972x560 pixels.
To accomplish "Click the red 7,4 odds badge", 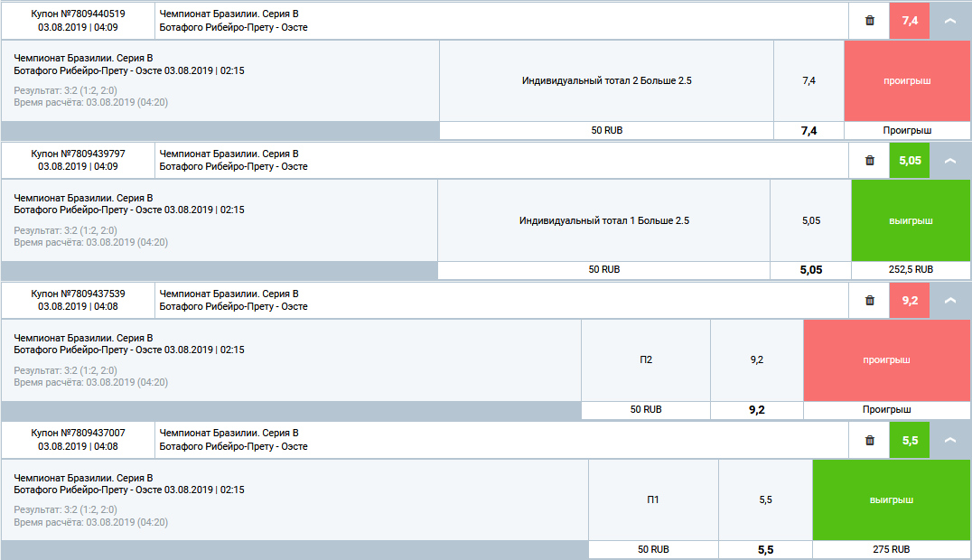I will [910, 21].
